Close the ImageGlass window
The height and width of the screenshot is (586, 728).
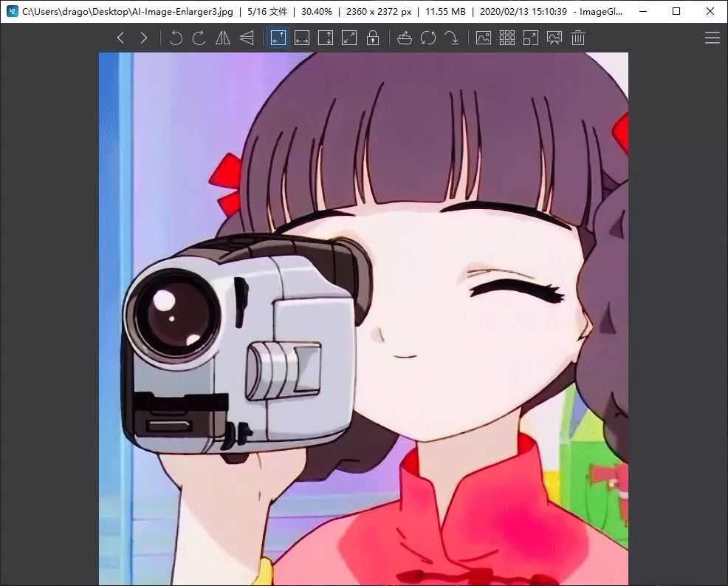tap(710, 11)
